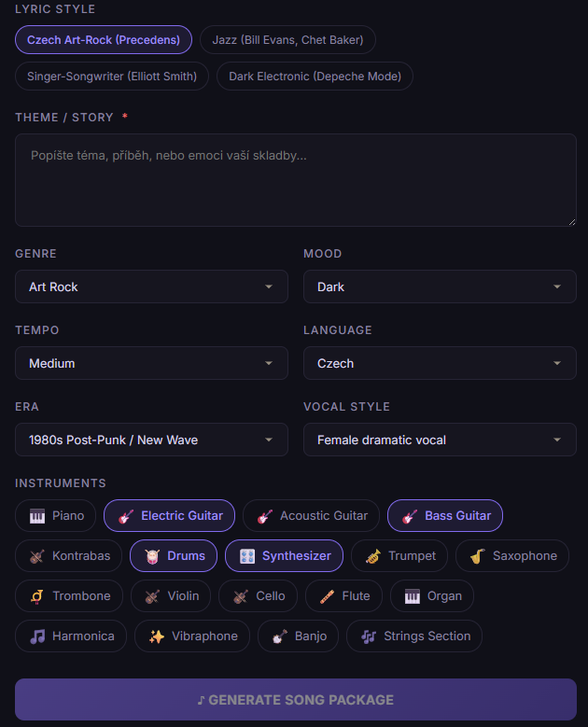The height and width of the screenshot is (727, 588).
Task: Expand the Mood dropdown set to Dark
Action: coord(440,287)
